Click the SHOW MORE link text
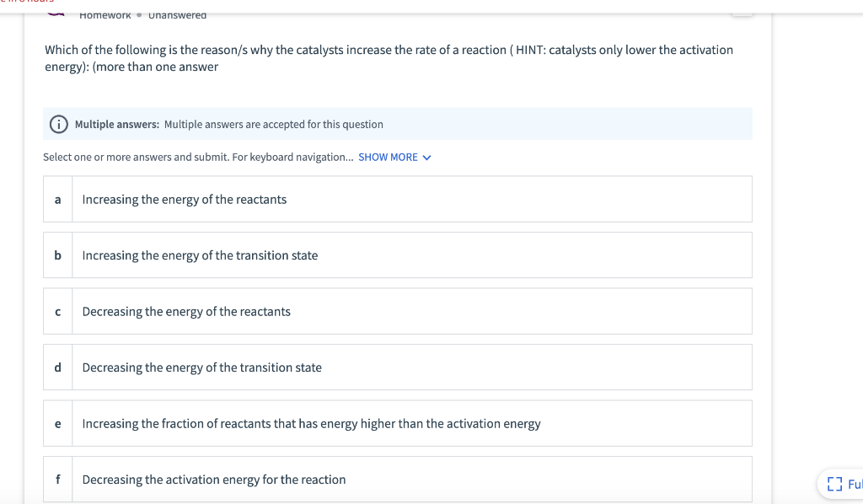The height and width of the screenshot is (504, 863). tap(388, 158)
